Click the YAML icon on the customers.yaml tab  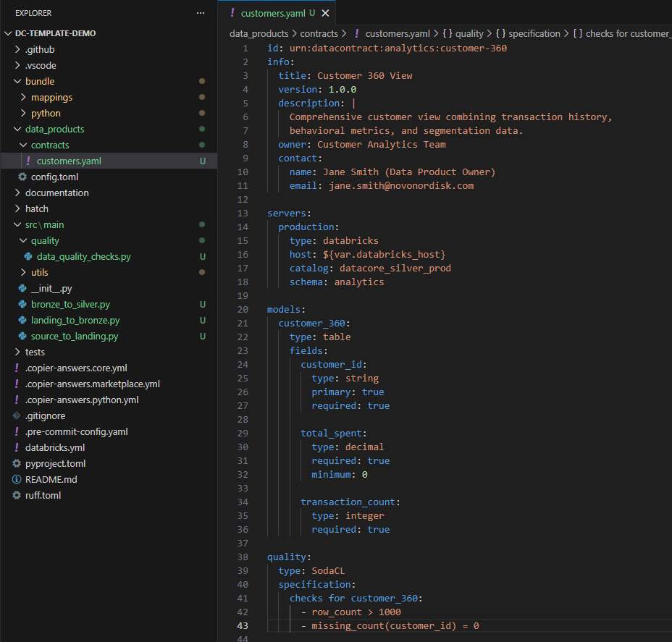232,13
